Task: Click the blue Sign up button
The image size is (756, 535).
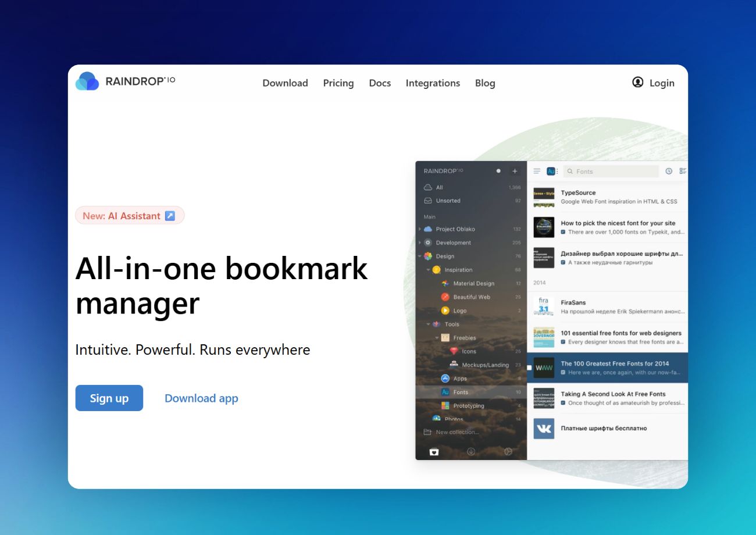Action: (109, 398)
